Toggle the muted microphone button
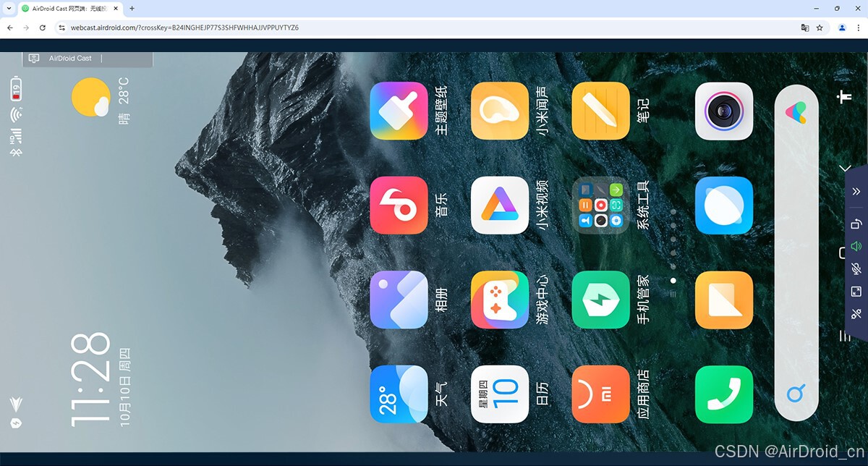Image resolution: width=868 pixels, height=466 pixels. [856, 269]
